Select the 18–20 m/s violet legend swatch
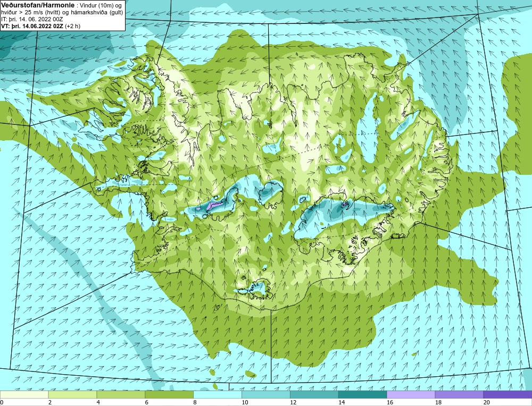 (x=459, y=394)
